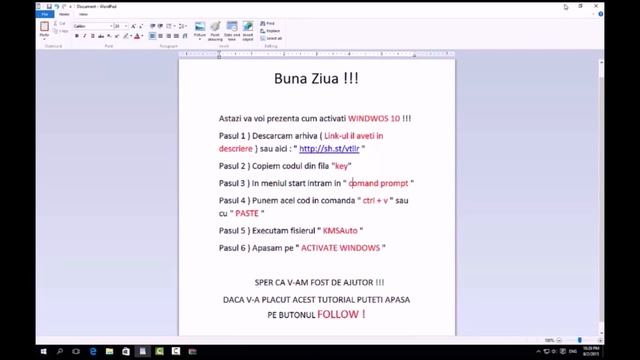Viewport: 640px width, 360px height.
Task: Click the zoom slider handle
Action: coord(580,340)
